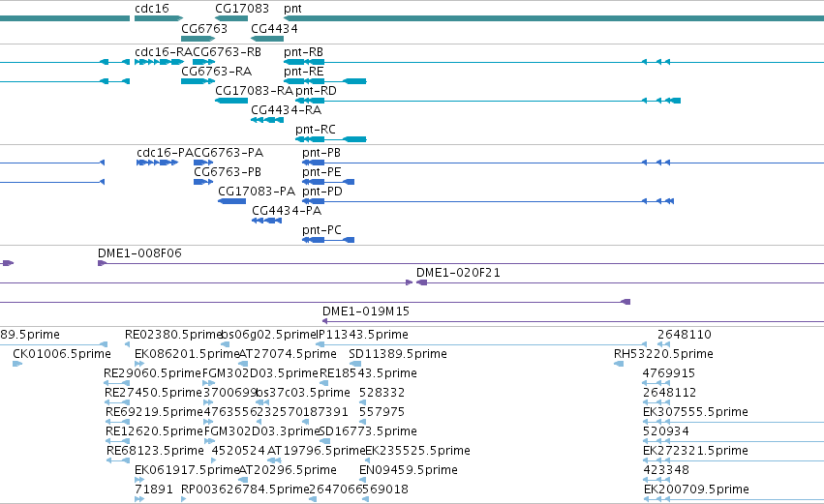The height and width of the screenshot is (504, 824).
Task: Select the pnt-RE transcript label
Action: pyautogui.click(x=304, y=72)
